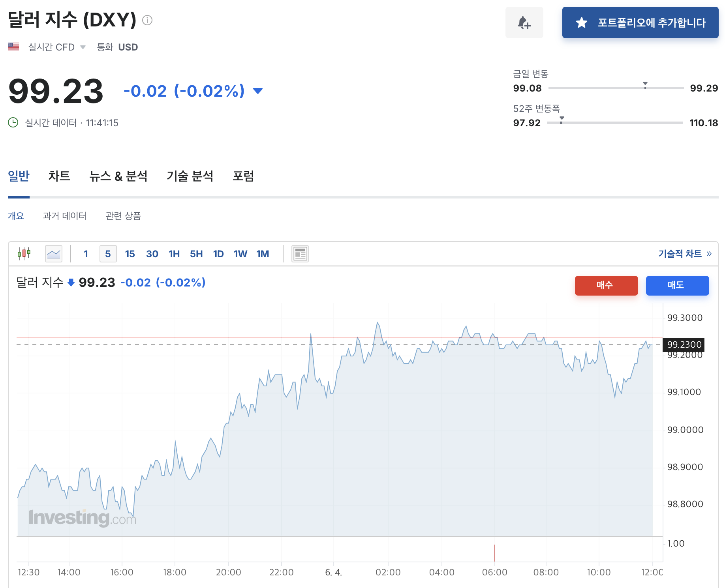Click the 02:00 time axis label
The width and height of the screenshot is (725, 588).
388,572
